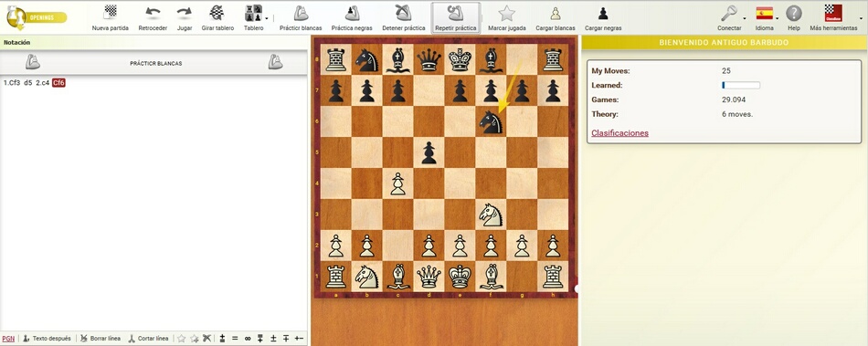868x346 pixels.
Task: Stop training with Detener práctica
Action: pyautogui.click(x=404, y=17)
